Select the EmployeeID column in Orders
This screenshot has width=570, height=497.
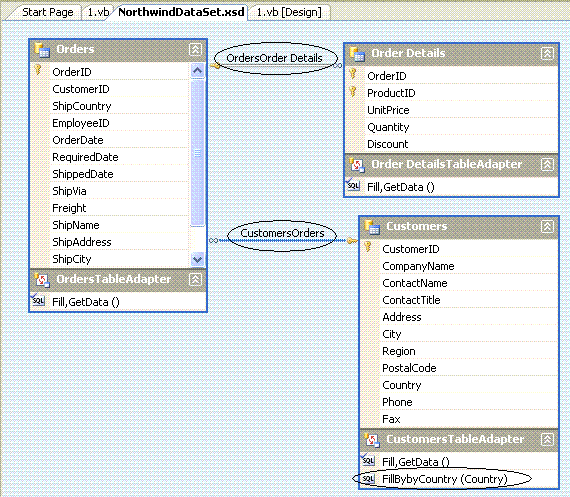click(81, 123)
